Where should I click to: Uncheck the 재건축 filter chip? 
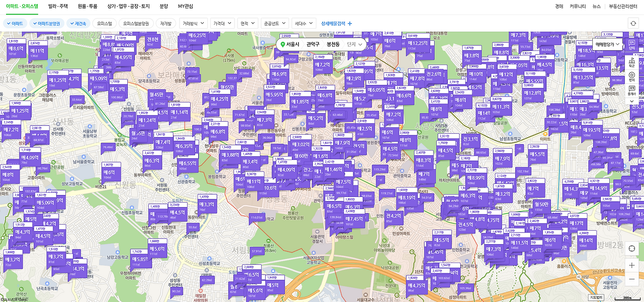[x=78, y=23]
